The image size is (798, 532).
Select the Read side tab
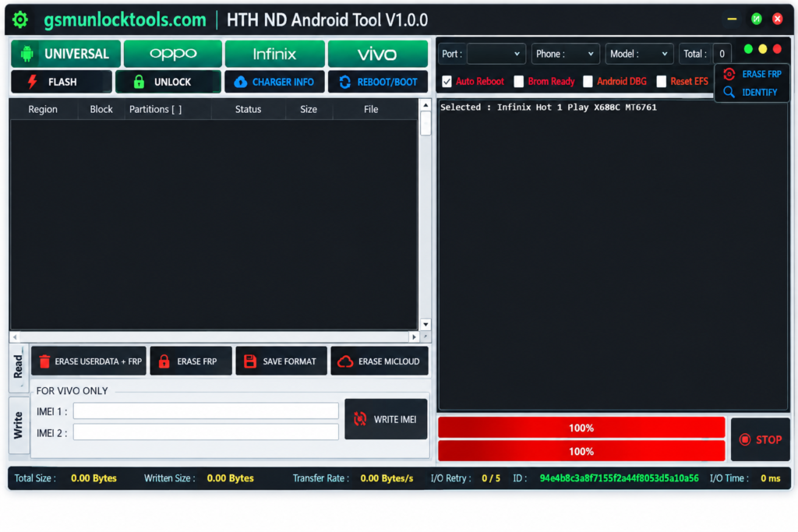click(x=19, y=367)
